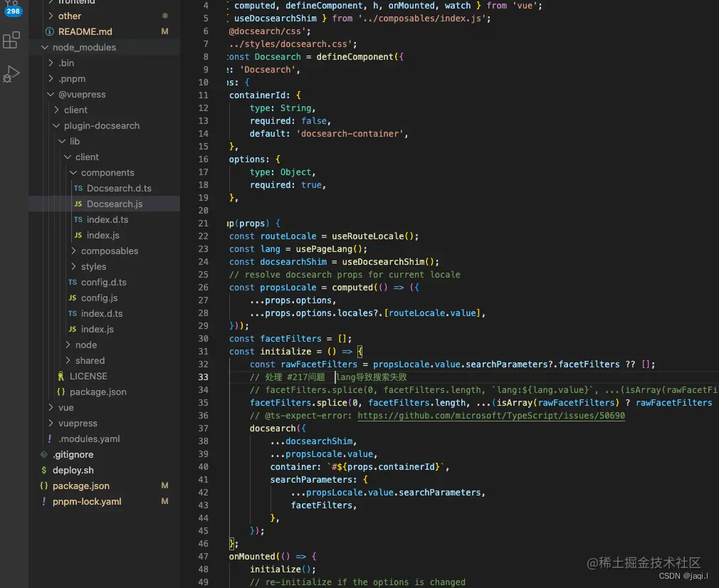Open root package.json marked modified

pyautogui.click(x=80, y=485)
